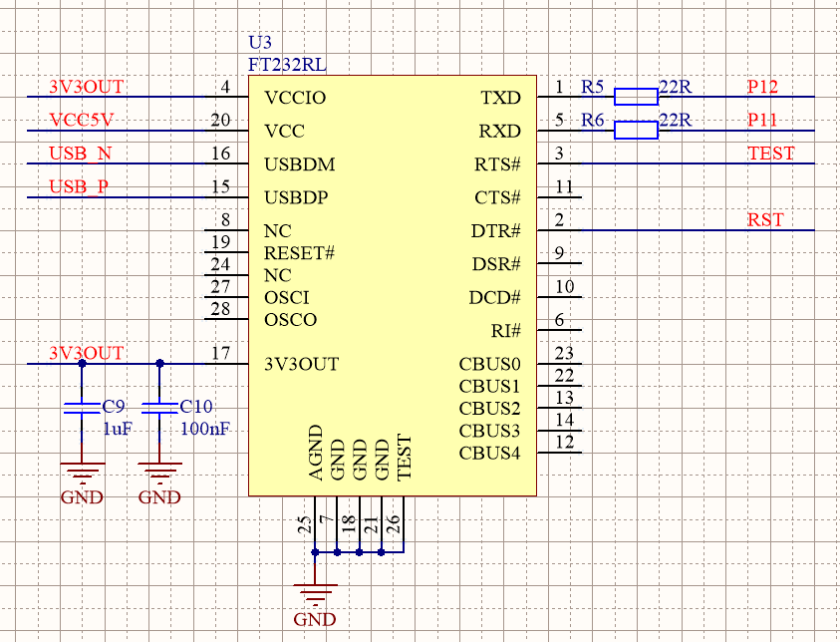
Task: Select the 22R value next to R5
Action: pos(676,87)
